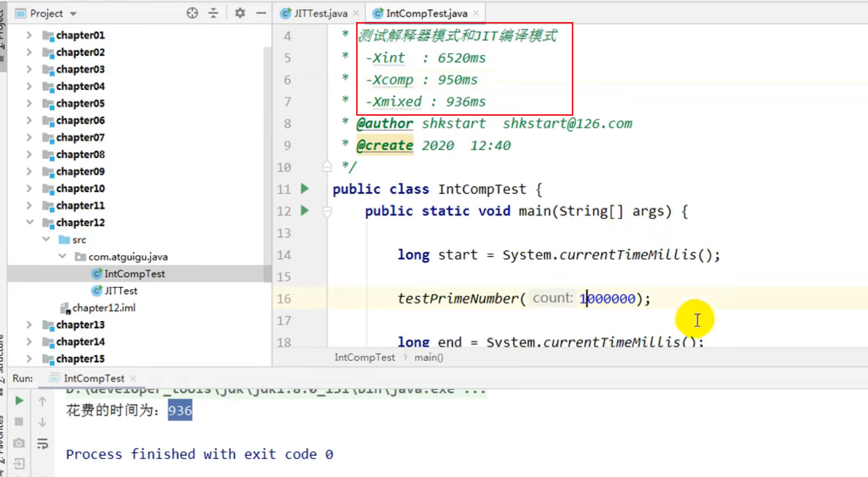This screenshot has width=868, height=477.
Task: Select chapter12.iml file
Action: (x=104, y=308)
